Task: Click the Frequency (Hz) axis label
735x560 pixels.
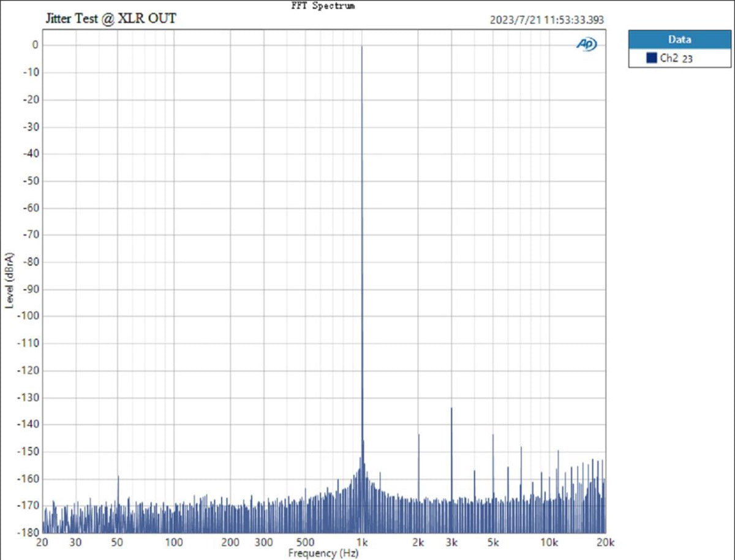Action: pos(312,553)
